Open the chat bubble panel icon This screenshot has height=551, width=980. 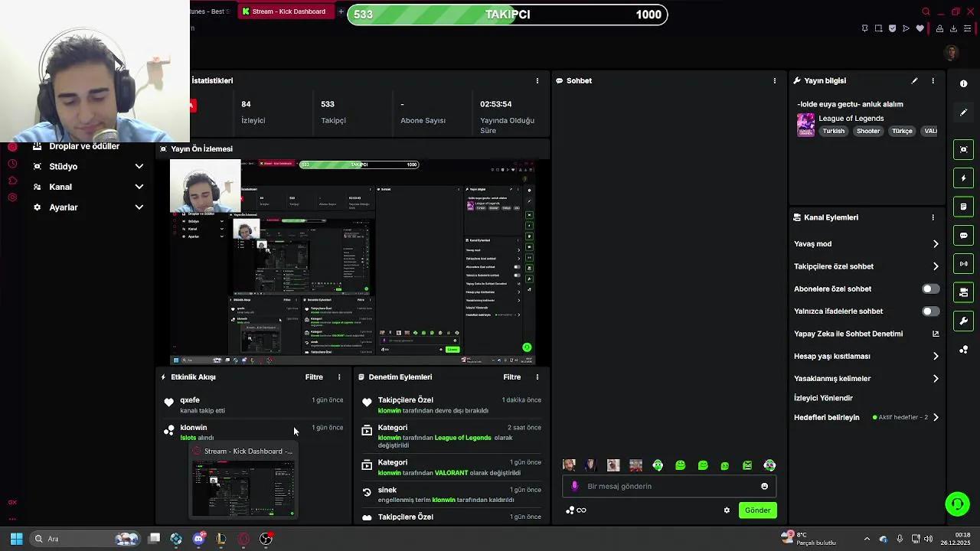point(963,235)
